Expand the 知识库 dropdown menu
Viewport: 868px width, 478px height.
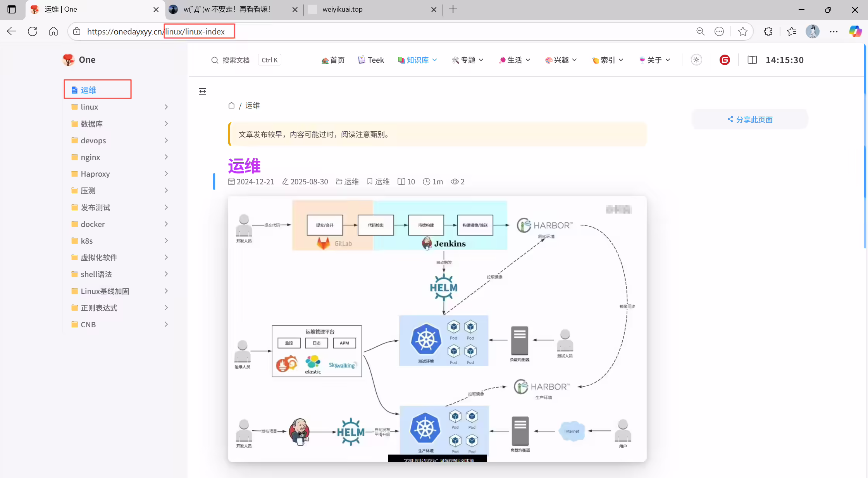click(x=417, y=60)
